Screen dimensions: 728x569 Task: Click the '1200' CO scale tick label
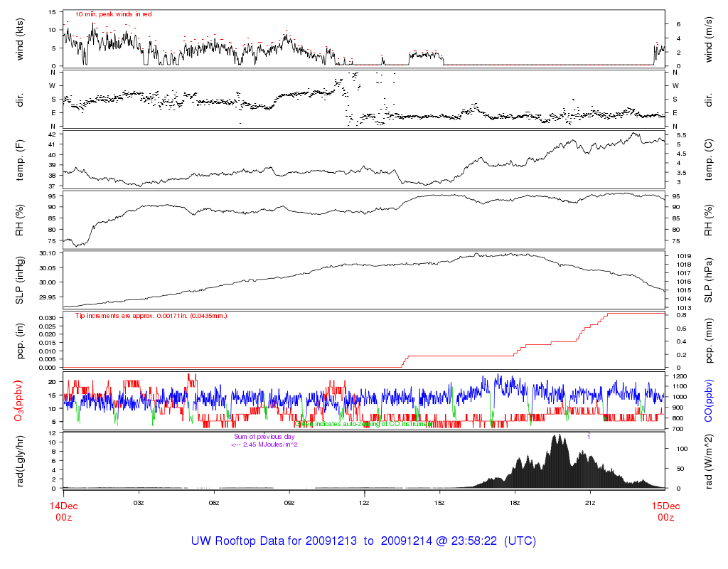pos(680,376)
